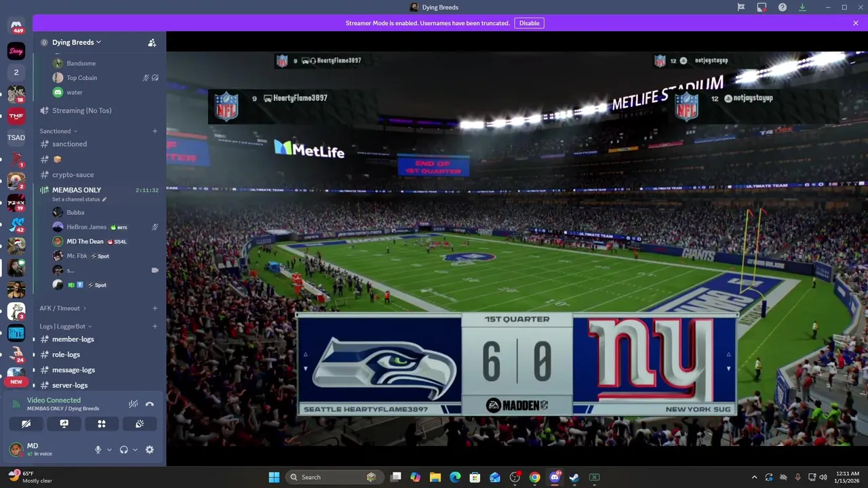The image size is (868, 488).
Task: Open OBS Studio from taskbar
Action: point(515,477)
